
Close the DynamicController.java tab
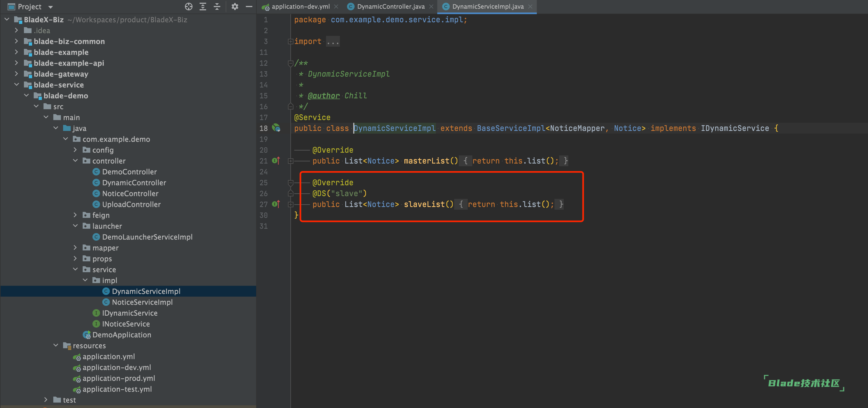tap(431, 7)
